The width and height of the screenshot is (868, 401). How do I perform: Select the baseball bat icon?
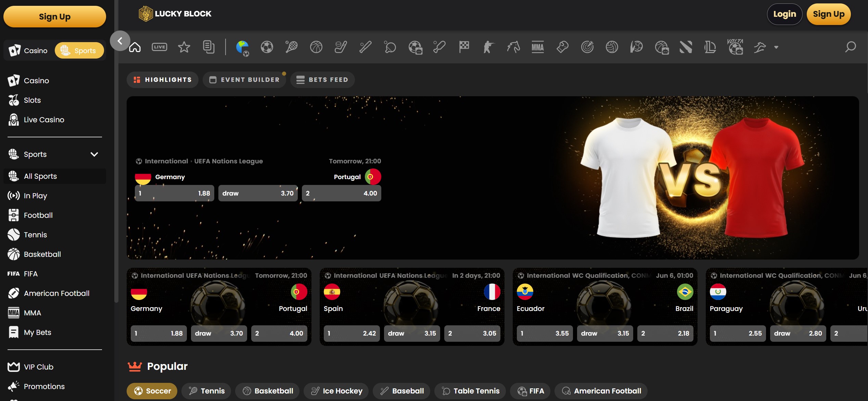366,47
